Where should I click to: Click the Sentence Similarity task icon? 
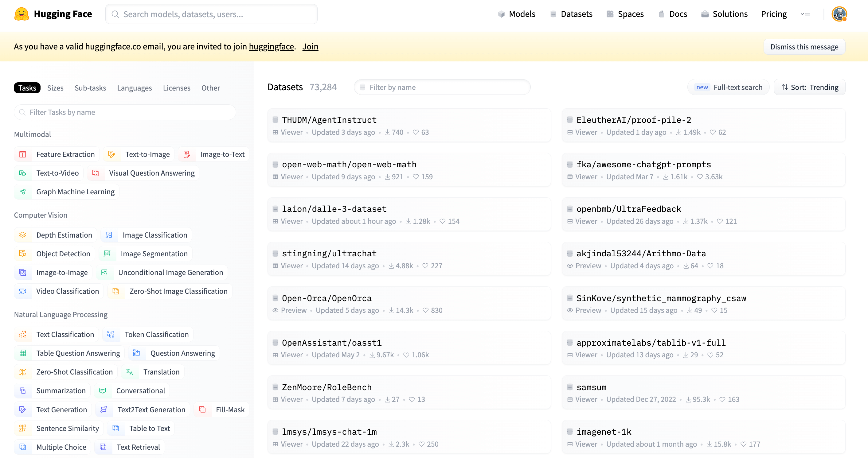[x=23, y=428]
